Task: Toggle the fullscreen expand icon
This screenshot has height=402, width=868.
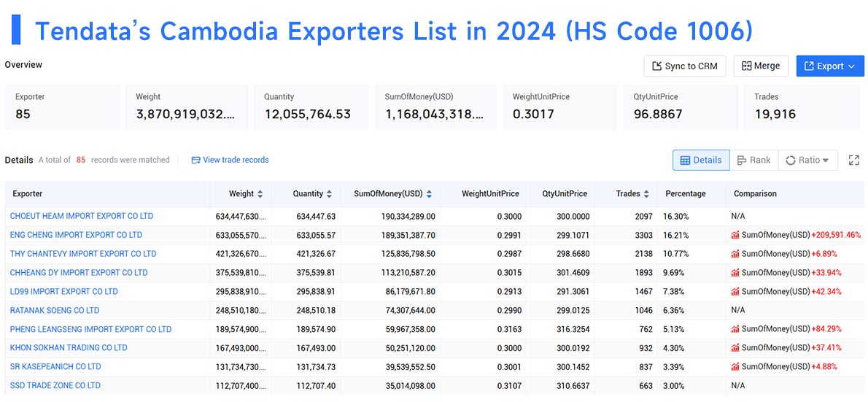Action: coord(853,160)
